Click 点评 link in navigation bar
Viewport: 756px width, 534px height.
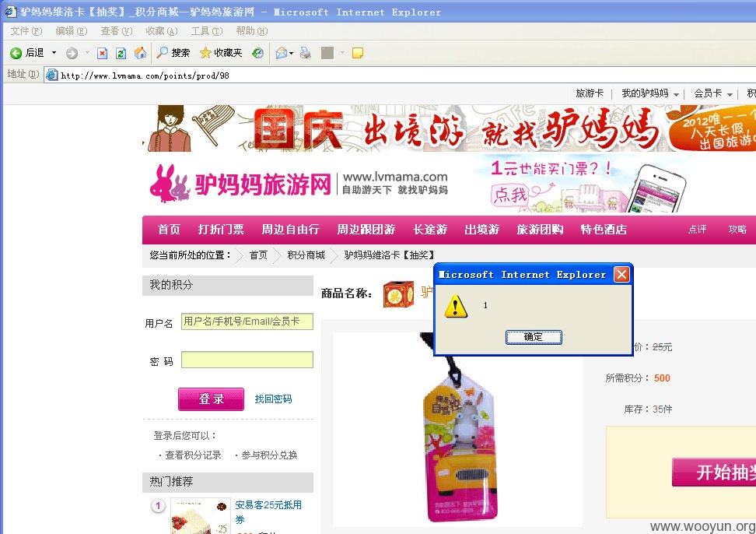pyautogui.click(x=697, y=230)
